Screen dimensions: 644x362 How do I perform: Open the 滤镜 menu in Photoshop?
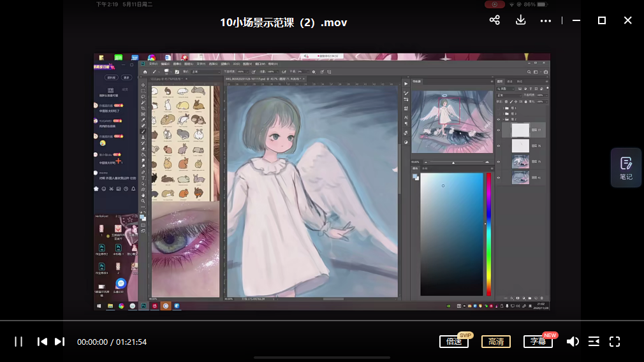click(x=225, y=64)
